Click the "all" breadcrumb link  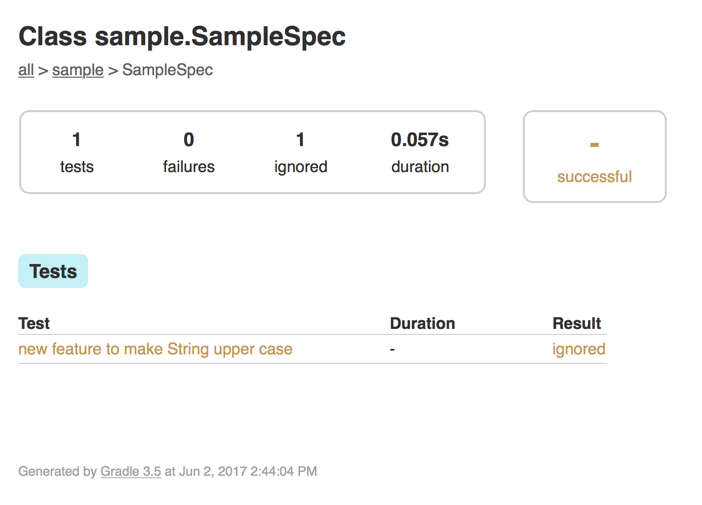coord(26,71)
